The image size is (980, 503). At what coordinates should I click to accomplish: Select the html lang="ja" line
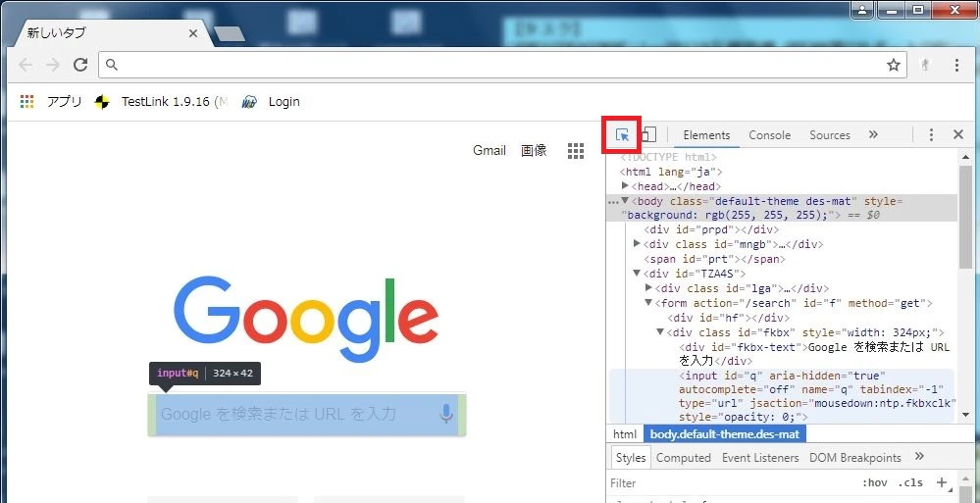tap(671, 172)
